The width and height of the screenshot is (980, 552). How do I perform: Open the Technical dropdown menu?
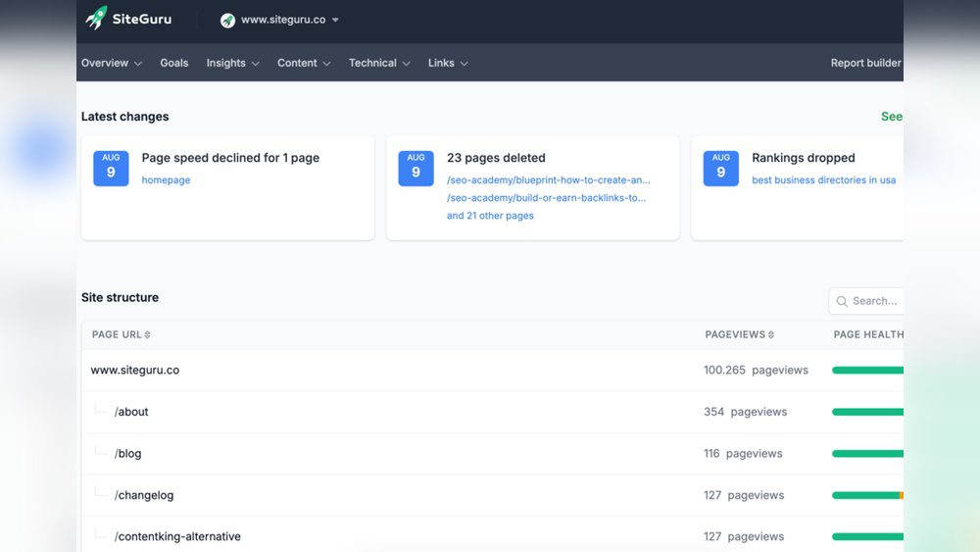(378, 63)
